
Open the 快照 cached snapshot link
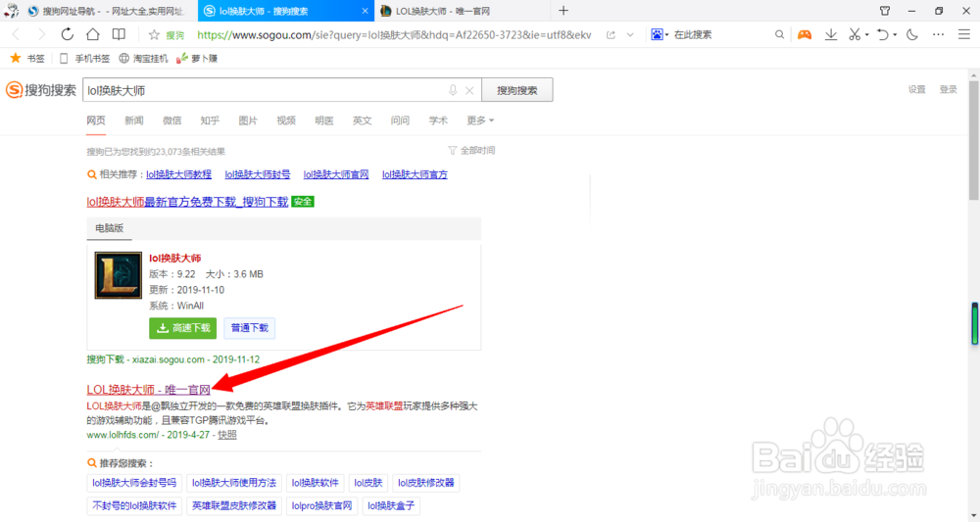(227, 435)
